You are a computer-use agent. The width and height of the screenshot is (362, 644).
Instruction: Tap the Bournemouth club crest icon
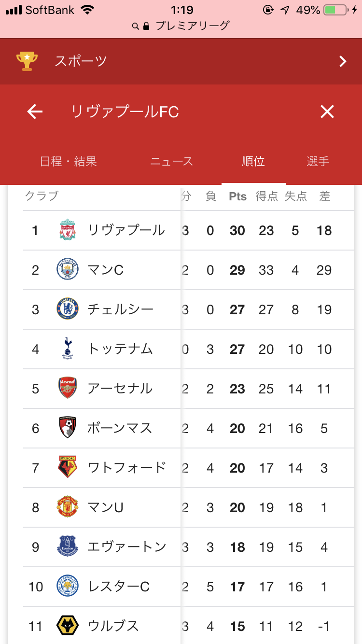[68, 428]
